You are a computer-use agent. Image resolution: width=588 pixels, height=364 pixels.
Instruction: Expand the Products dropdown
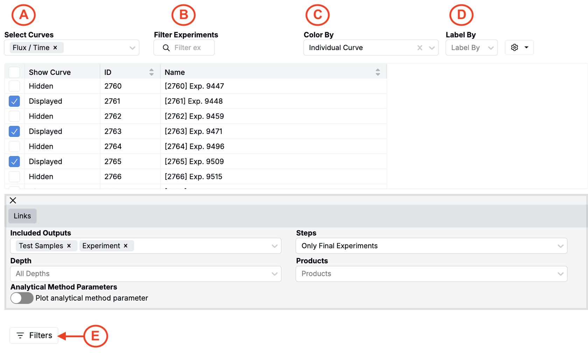(431, 274)
